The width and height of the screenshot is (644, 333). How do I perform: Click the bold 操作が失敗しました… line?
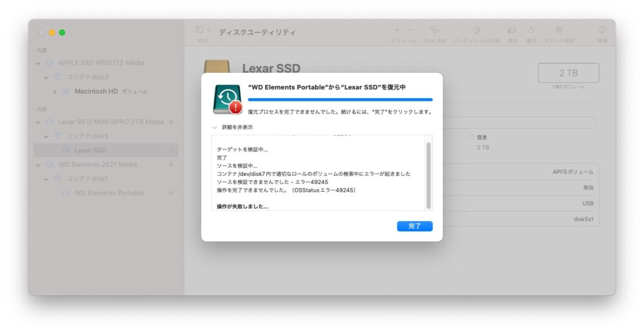point(243,206)
